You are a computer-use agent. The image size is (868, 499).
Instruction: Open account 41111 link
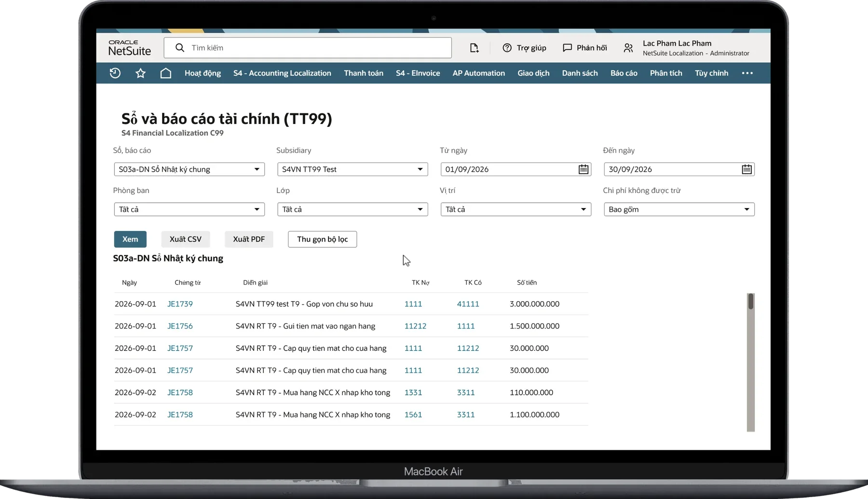pyautogui.click(x=468, y=304)
